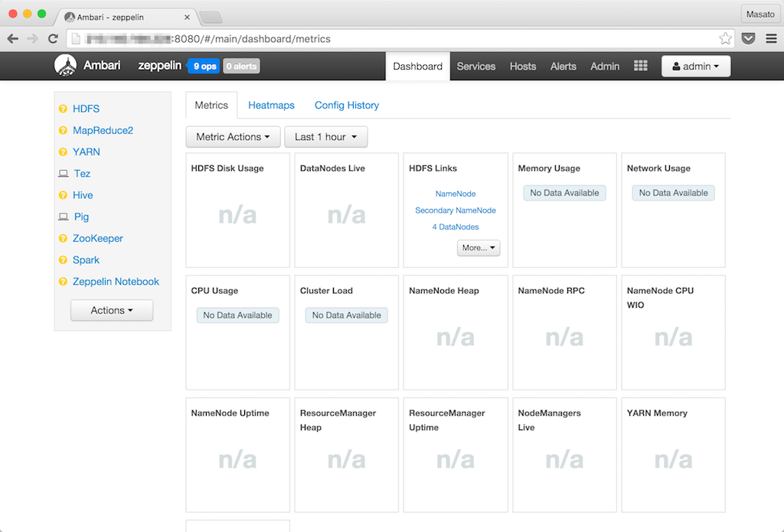Switch to the Metrics tab
The height and width of the screenshot is (532, 784).
(211, 105)
